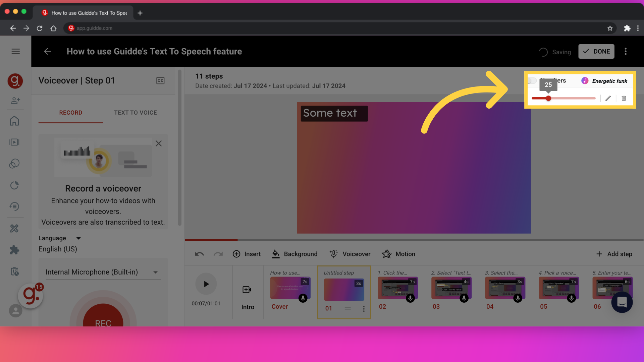Click the Motion tool icon

click(x=386, y=254)
